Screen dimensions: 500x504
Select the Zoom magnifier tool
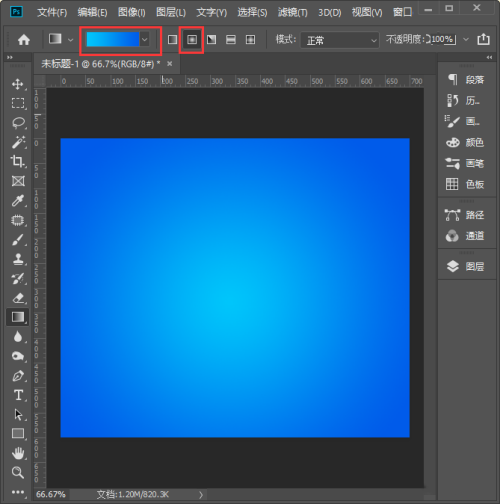(x=18, y=472)
